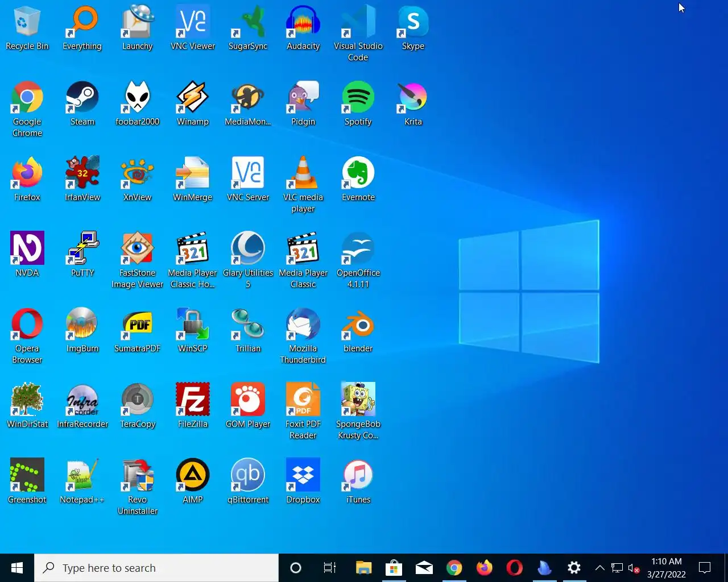Click the SugarSync hummingbird icon

coord(247,28)
